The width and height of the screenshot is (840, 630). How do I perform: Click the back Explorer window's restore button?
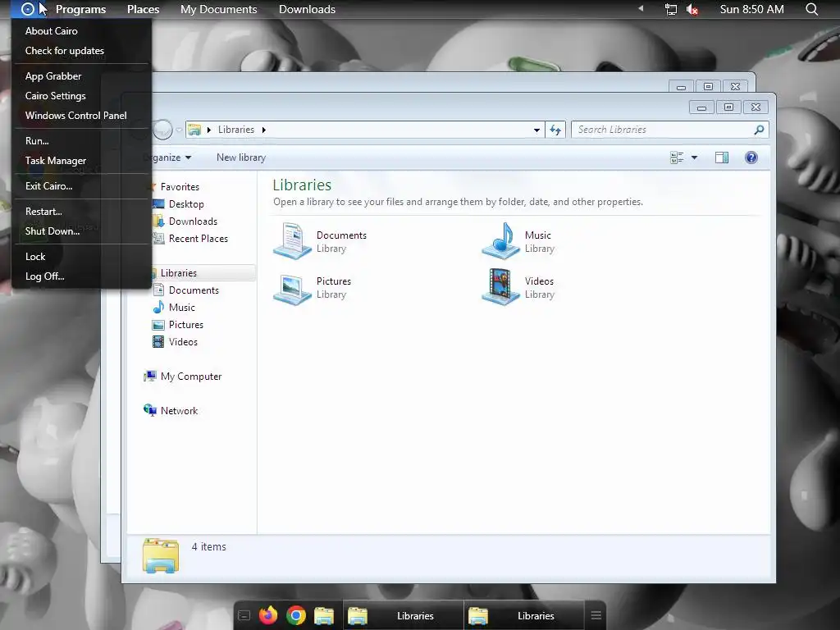(x=708, y=86)
